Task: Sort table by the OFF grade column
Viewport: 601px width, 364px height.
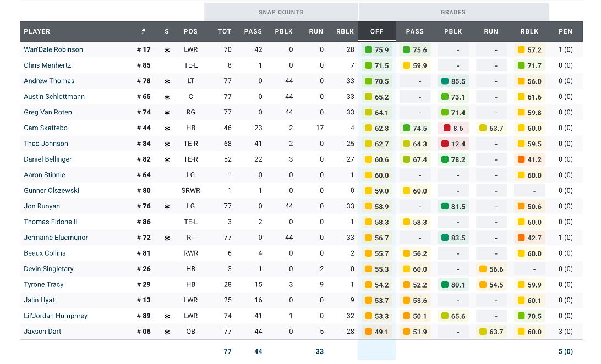Action: [x=376, y=31]
